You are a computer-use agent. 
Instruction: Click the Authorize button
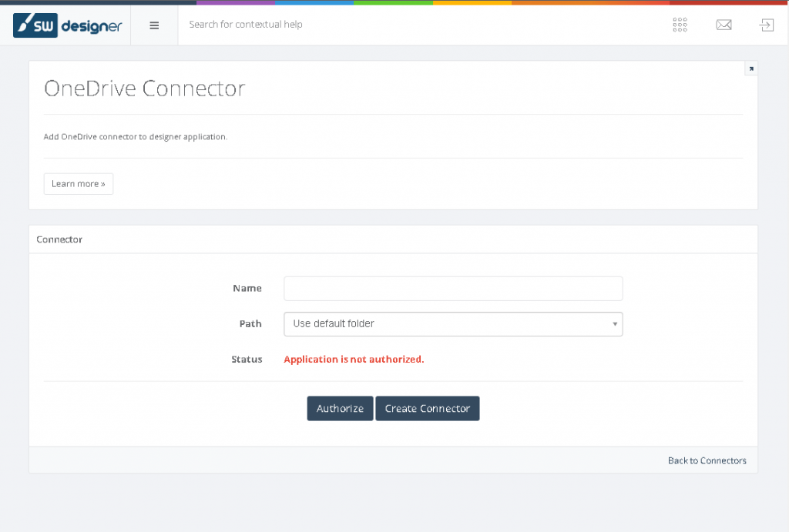(x=340, y=408)
